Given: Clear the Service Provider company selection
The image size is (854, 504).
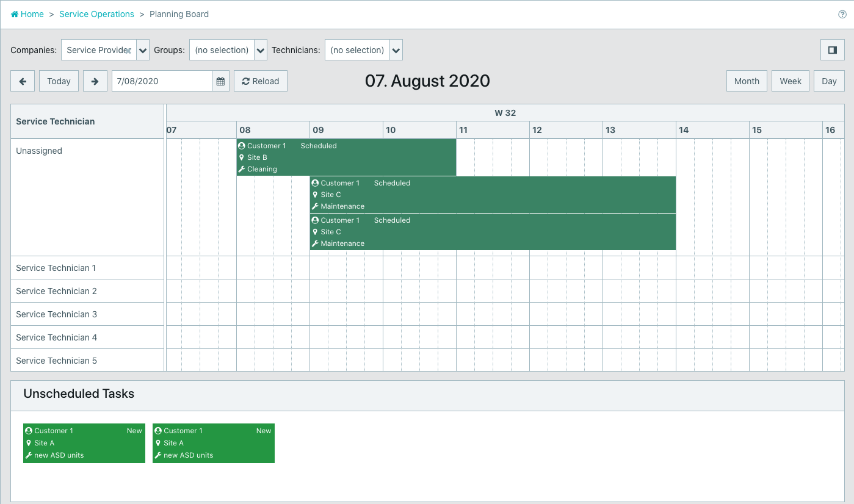Looking at the screenshot, I should 128,51.
